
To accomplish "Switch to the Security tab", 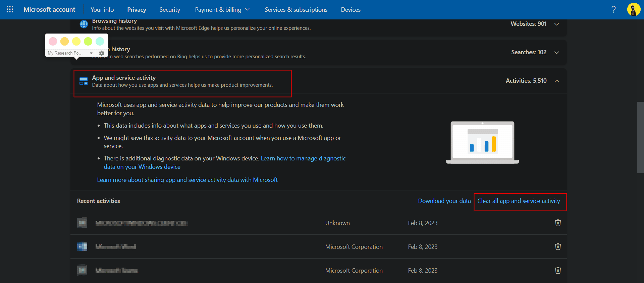I will (170, 10).
